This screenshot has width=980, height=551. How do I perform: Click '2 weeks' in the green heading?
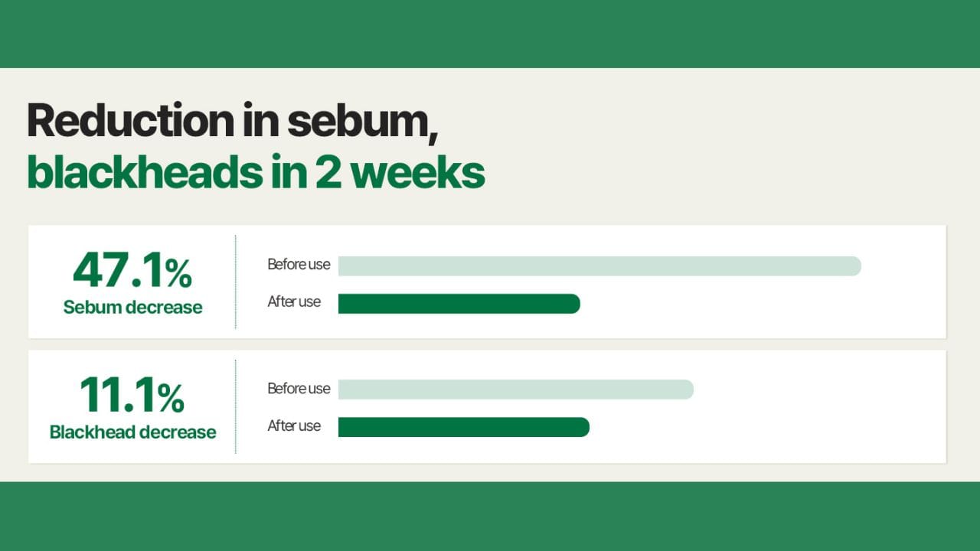[400, 173]
